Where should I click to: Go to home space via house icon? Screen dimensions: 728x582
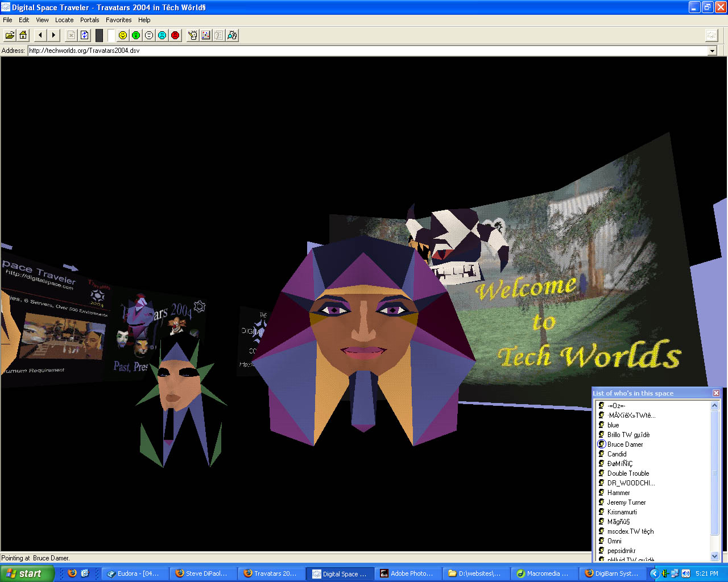coord(23,35)
